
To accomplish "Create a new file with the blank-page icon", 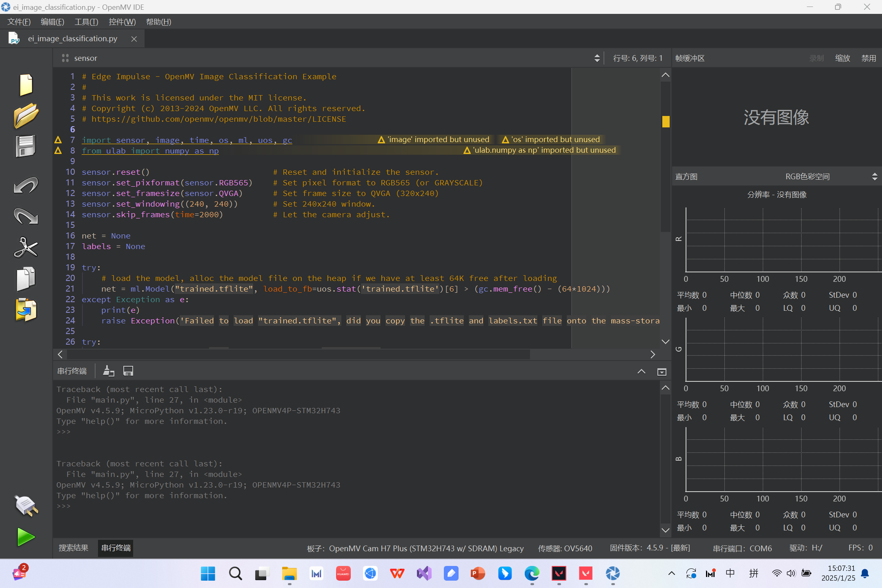I will [x=26, y=85].
